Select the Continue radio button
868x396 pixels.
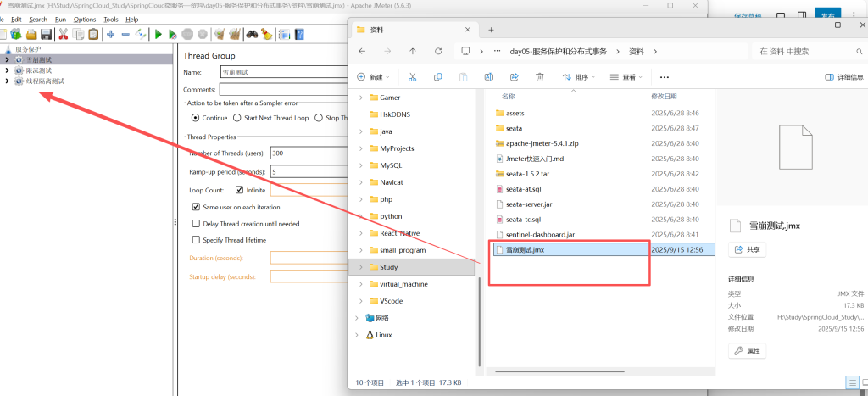(196, 118)
